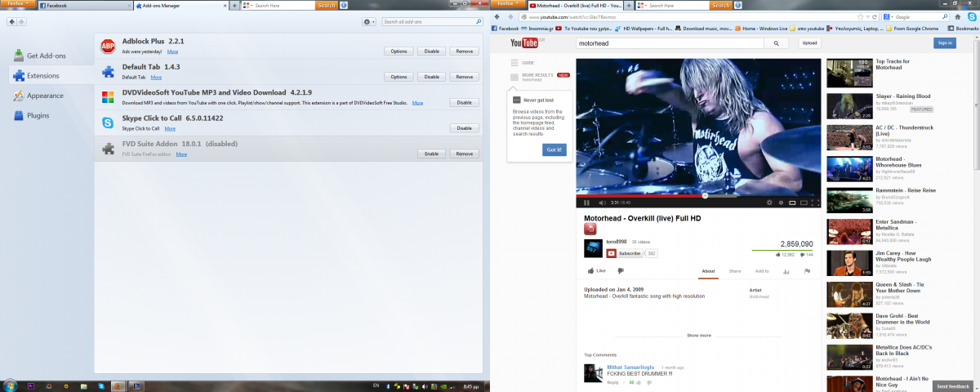The width and height of the screenshot is (980, 392).
Task: Switch the player to large size
Action: [804, 202]
